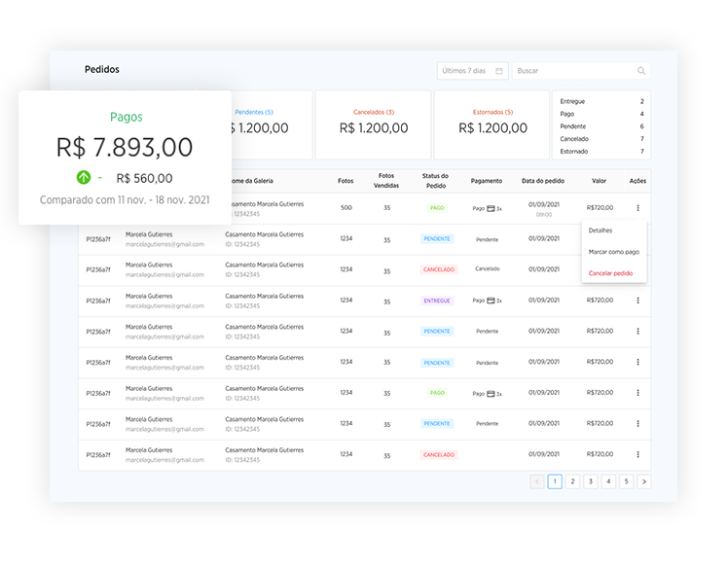Click the 'Data do pedido' column header

(x=542, y=181)
